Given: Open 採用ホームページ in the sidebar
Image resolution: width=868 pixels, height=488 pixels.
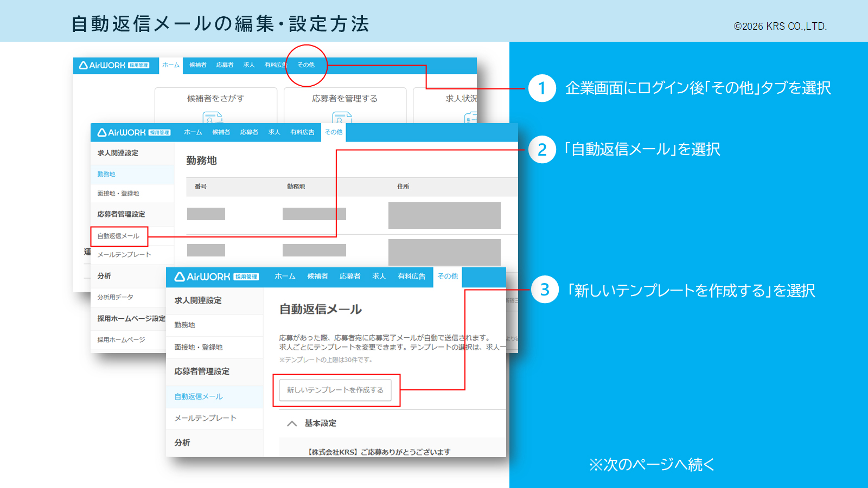Looking at the screenshot, I should (x=121, y=340).
